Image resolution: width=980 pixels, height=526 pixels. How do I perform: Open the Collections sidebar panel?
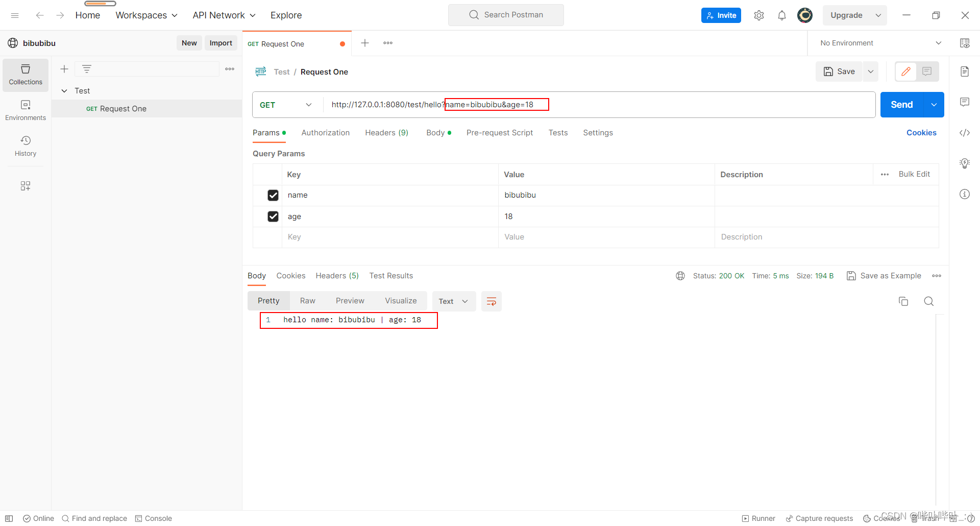(26, 75)
